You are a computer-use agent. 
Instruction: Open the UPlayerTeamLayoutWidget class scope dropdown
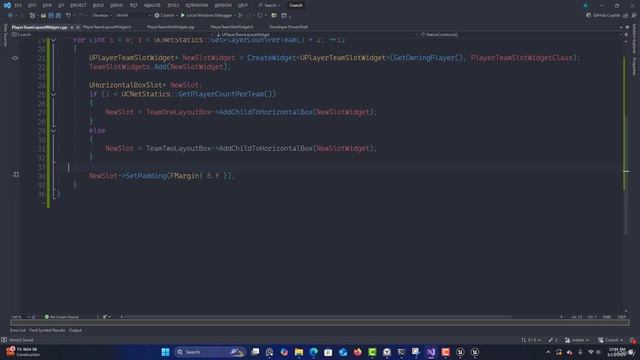click(x=316, y=35)
